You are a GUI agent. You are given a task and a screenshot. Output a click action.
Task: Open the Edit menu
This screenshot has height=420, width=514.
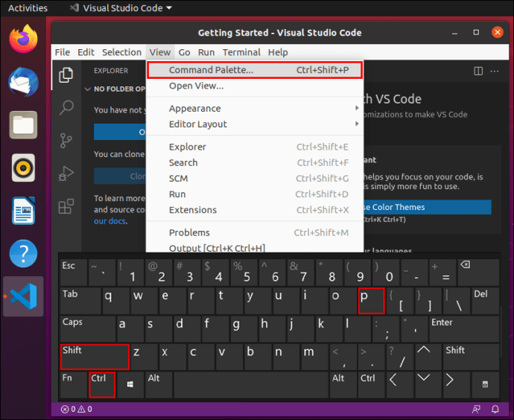(86, 52)
